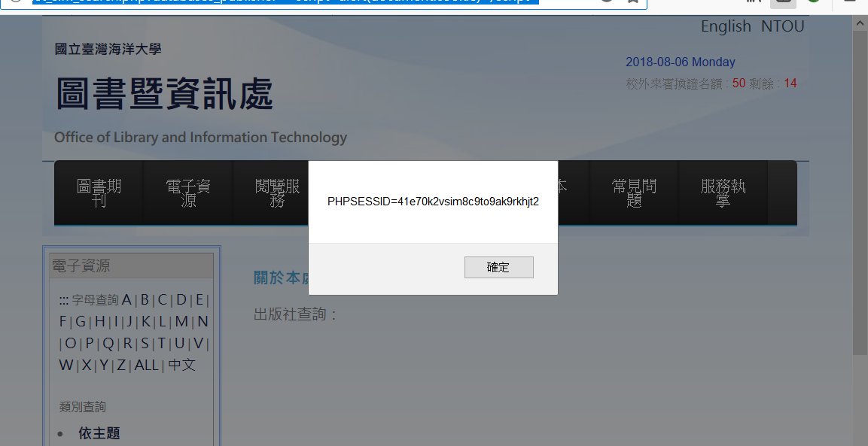Browse databases by letter U
Screen dimensions: 868x446
179,344
